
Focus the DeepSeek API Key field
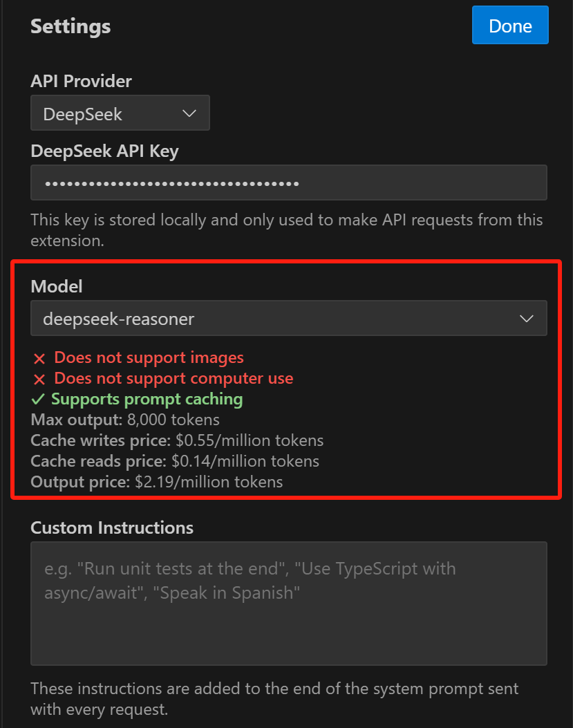click(289, 183)
